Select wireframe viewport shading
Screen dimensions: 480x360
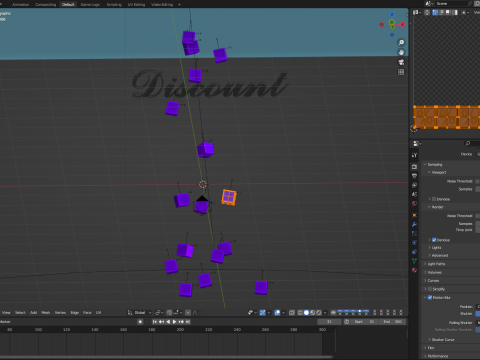[x=300, y=313]
